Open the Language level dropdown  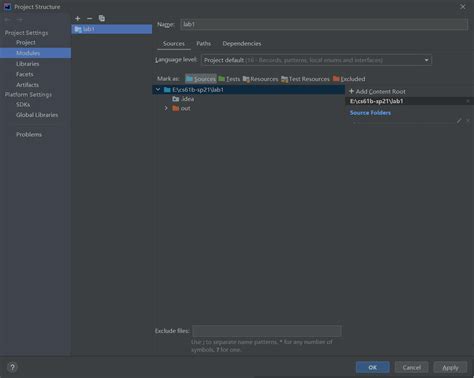click(316, 60)
